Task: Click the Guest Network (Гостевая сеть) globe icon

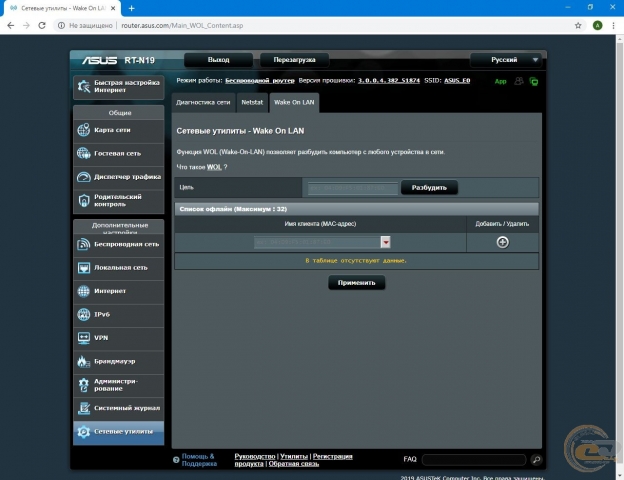Action: [84, 153]
